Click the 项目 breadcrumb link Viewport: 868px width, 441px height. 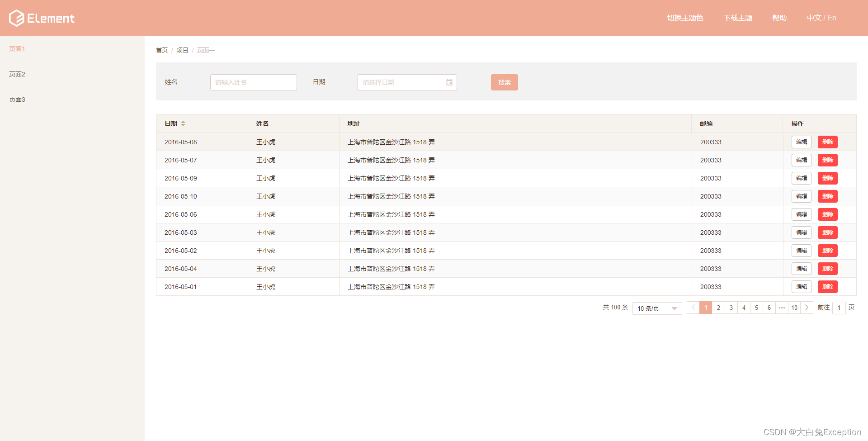coord(182,50)
